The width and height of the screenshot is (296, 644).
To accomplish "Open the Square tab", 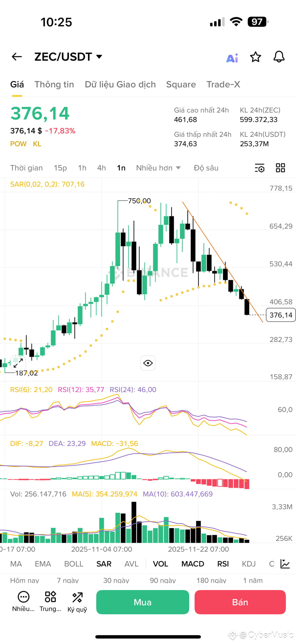I will [x=181, y=84].
